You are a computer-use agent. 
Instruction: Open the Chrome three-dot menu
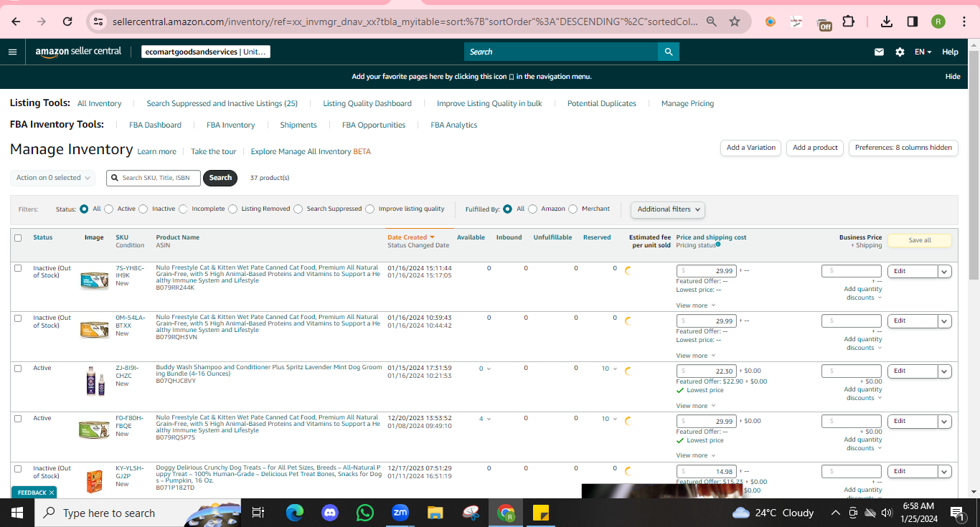pyautogui.click(x=963, y=22)
